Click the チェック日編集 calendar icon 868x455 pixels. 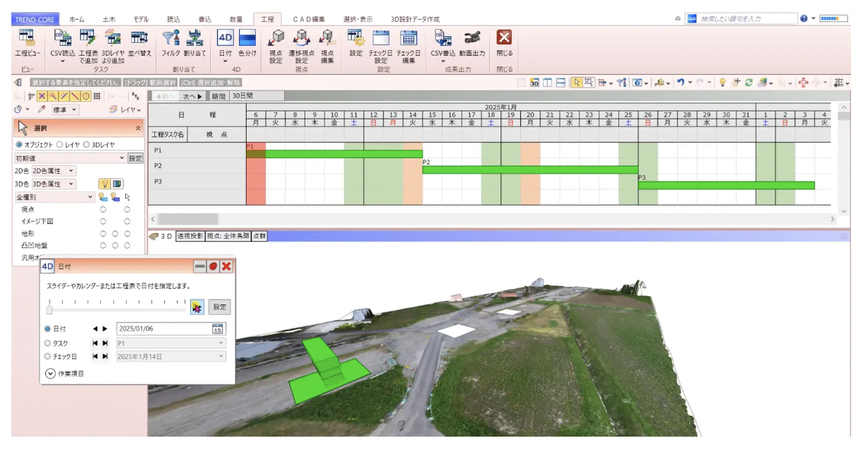pos(409,40)
